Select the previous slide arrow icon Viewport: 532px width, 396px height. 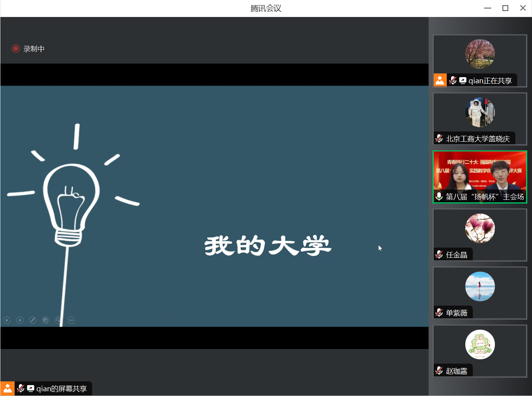pos(7,320)
